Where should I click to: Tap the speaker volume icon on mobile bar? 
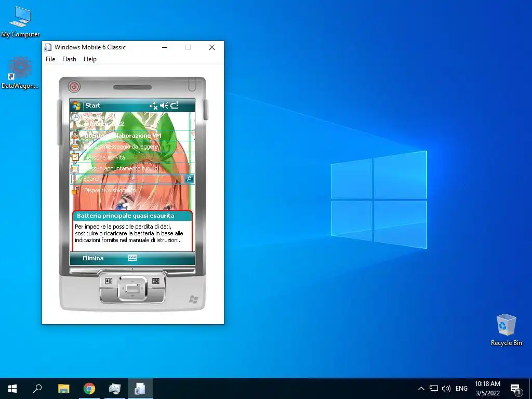[x=164, y=105]
